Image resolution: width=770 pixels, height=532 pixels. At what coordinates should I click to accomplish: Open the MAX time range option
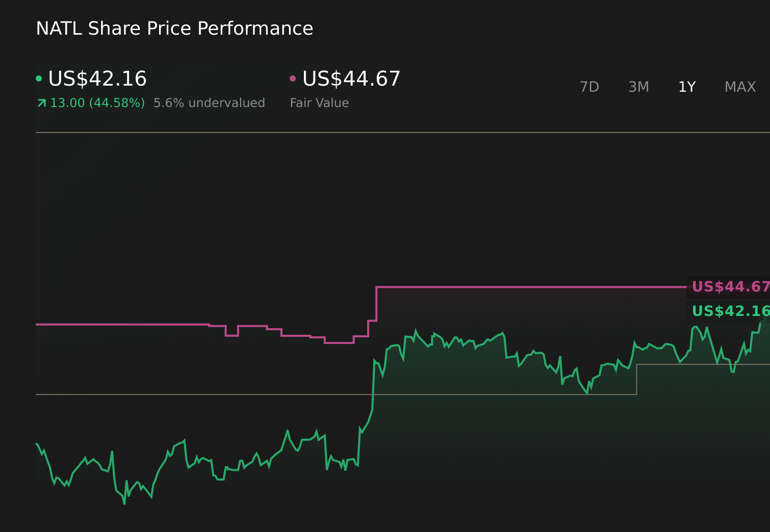pyautogui.click(x=739, y=87)
